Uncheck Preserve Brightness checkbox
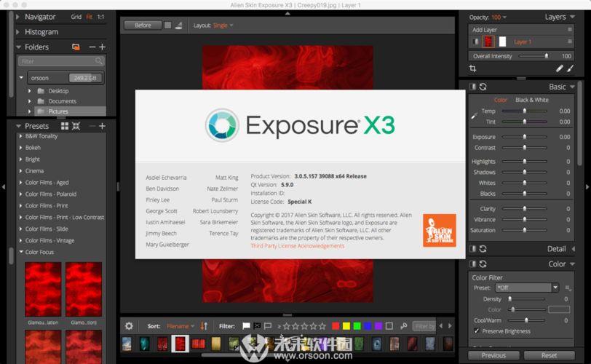The height and width of the screenshot is (364, 591). pyautogui.click(x=477, y=331)
